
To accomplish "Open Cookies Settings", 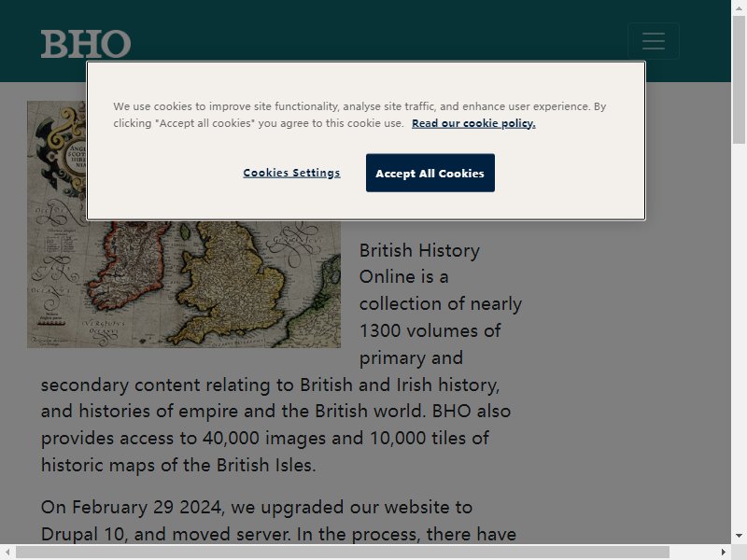I will [x=291, y=173].
